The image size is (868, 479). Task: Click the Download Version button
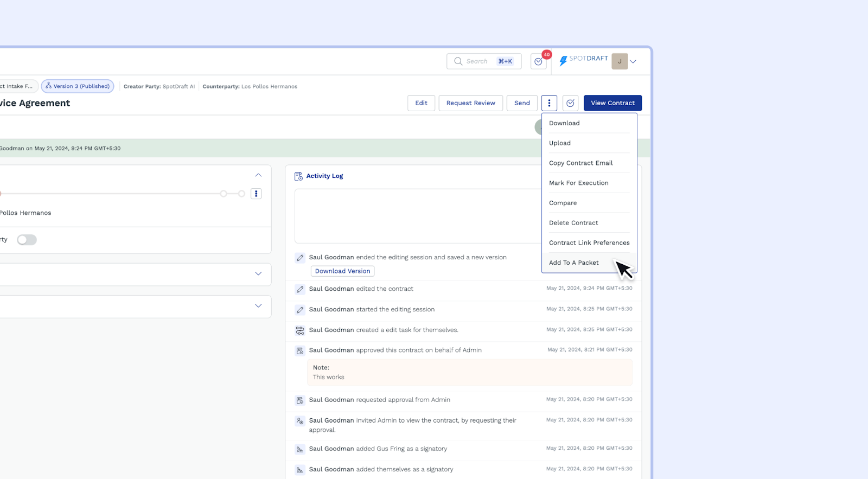click(x=342, y=271)
